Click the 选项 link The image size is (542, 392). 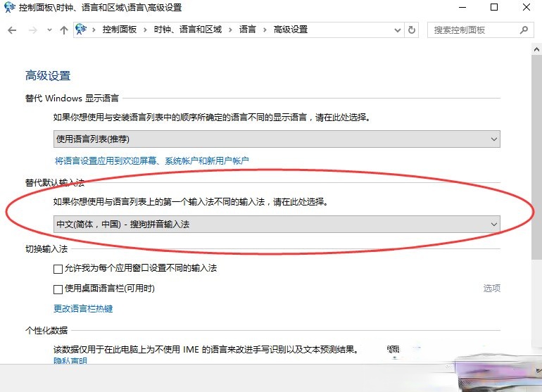click(491, 288)
